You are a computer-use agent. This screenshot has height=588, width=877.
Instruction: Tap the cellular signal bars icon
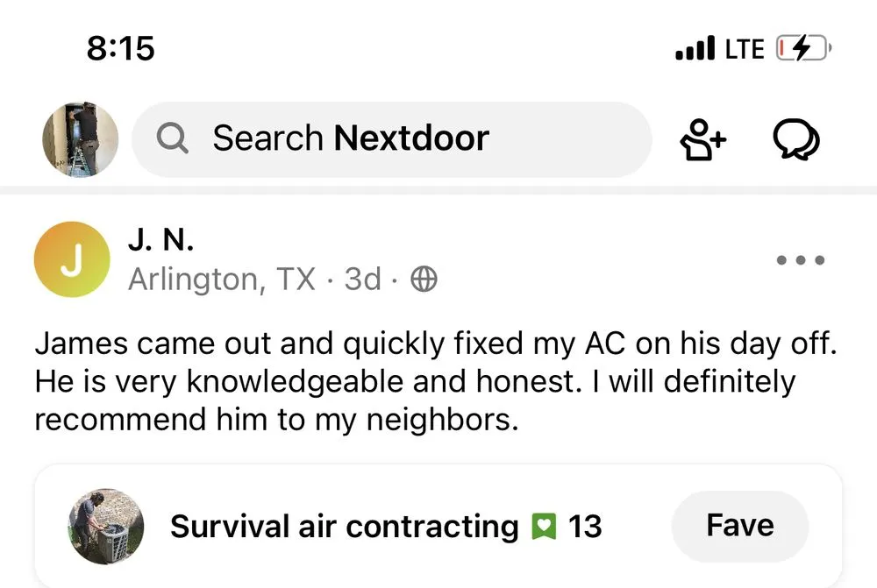click(x=695, y=48)
